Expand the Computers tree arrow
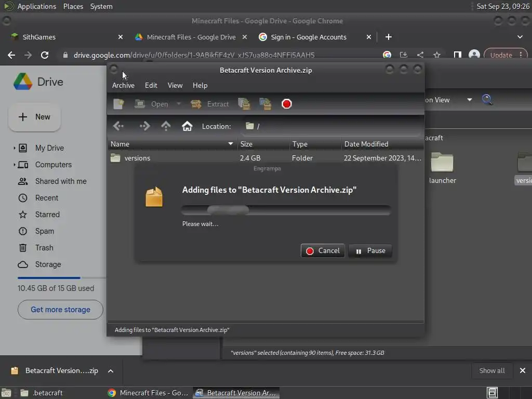The height and width of the screenshot is (399, 532). click(x=14, y=165)
